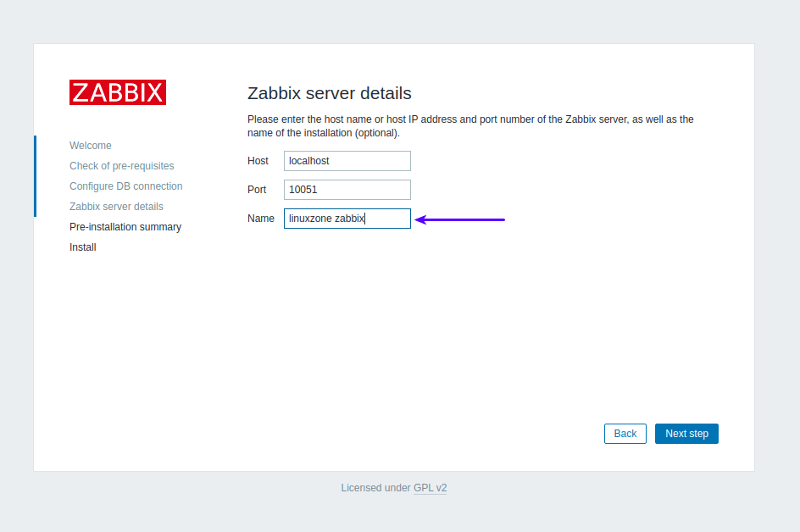Go to Check of pre-requisites step
Viewport: 800px width, 532px height.
click(x=122, y=166)
